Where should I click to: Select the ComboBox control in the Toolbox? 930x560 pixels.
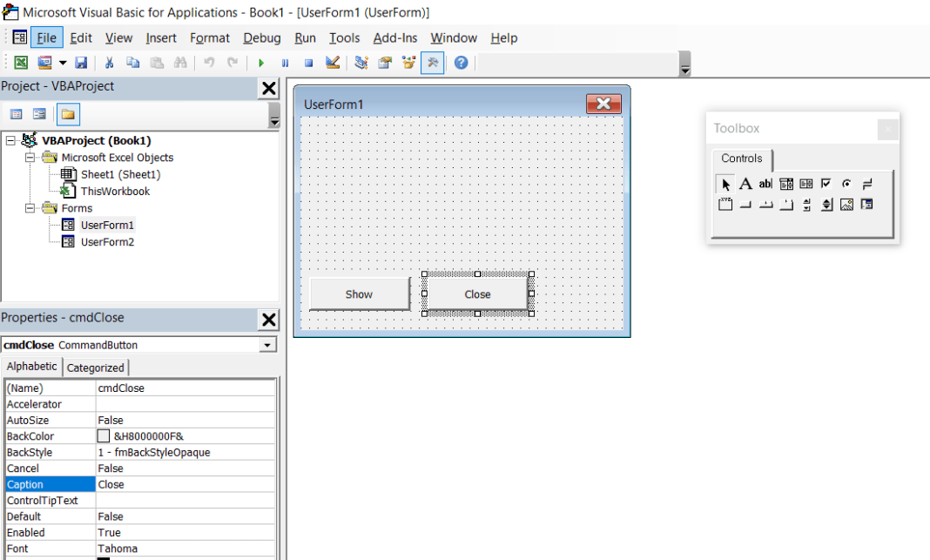click(x=787, y=184)
